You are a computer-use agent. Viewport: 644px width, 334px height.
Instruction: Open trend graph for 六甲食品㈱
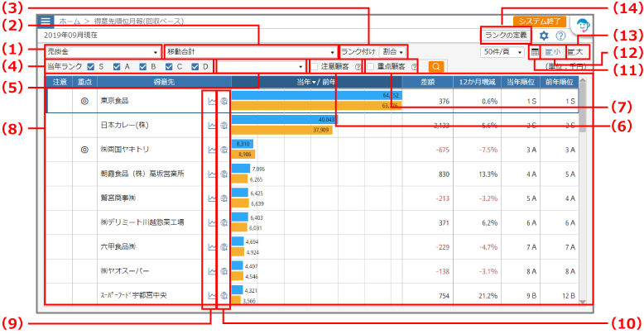212,246
